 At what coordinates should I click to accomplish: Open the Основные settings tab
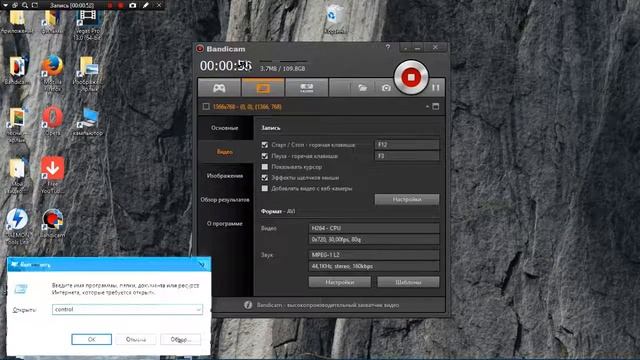225,128
